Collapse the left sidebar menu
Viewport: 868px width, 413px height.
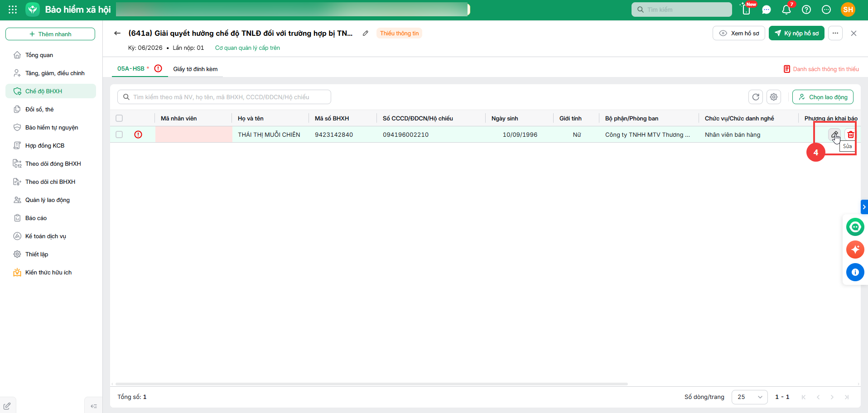pos(94,406)
